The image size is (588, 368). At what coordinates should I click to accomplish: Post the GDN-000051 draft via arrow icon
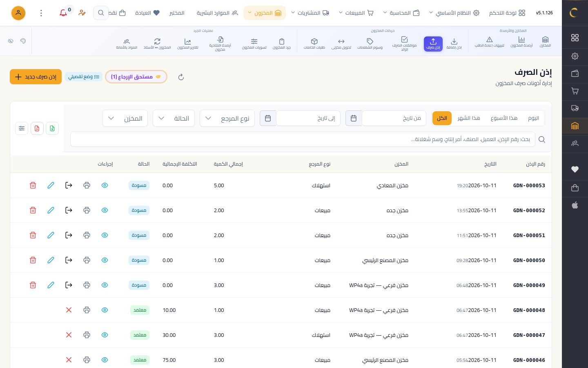69,235
